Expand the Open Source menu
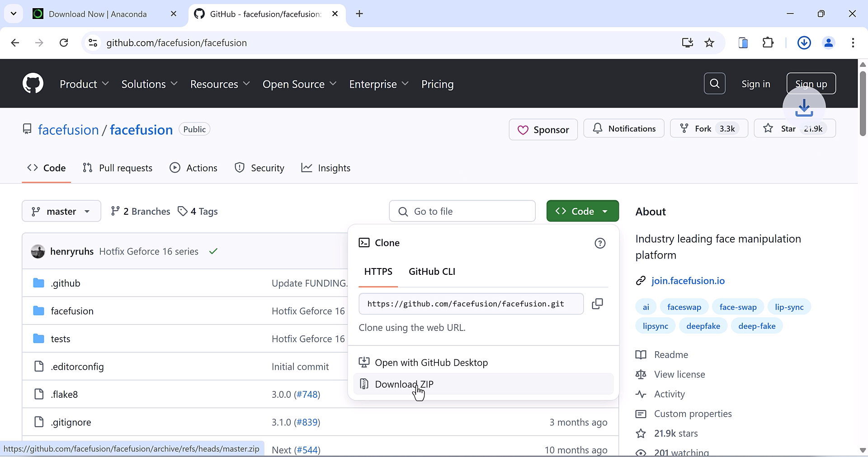This screenshot has width=868, height=457. point(299,84)
